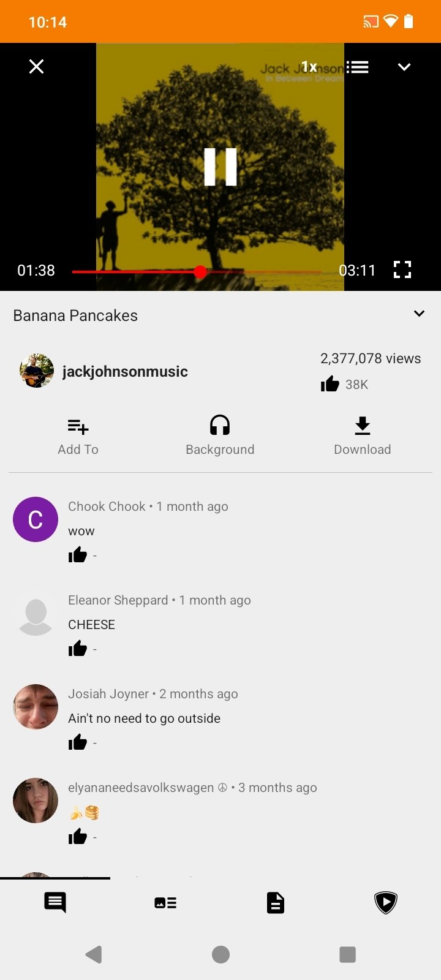Click the 38K likes thumbs-up icon
Image resolution: width=441 pixels, height=980 pixels.
point(330,384)
